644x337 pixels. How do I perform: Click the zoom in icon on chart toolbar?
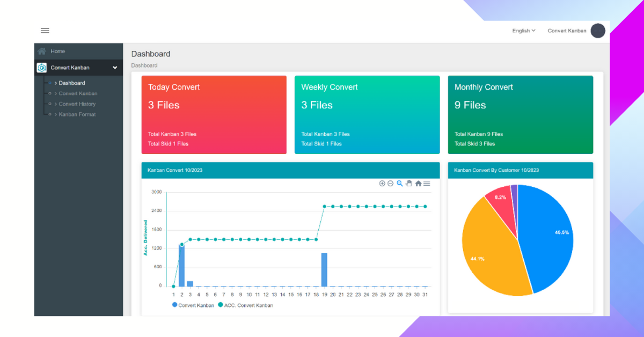382,184
